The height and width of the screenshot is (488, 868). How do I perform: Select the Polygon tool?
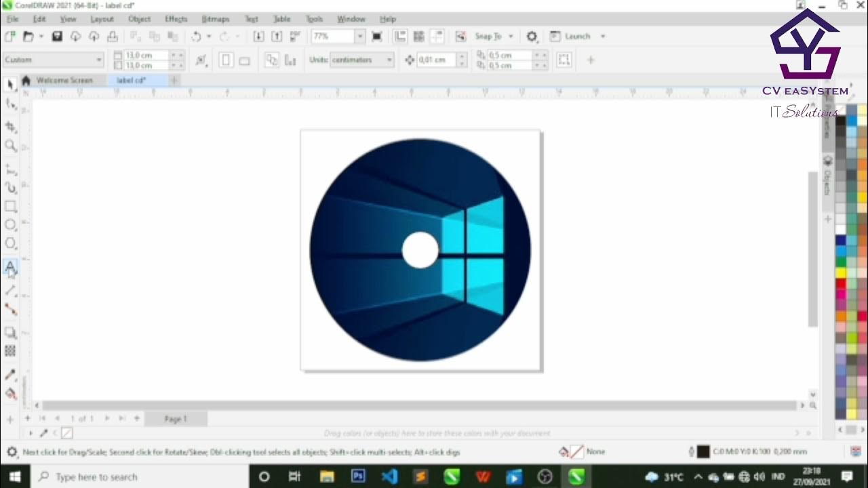pyautogui.click(x=10, y=243)
